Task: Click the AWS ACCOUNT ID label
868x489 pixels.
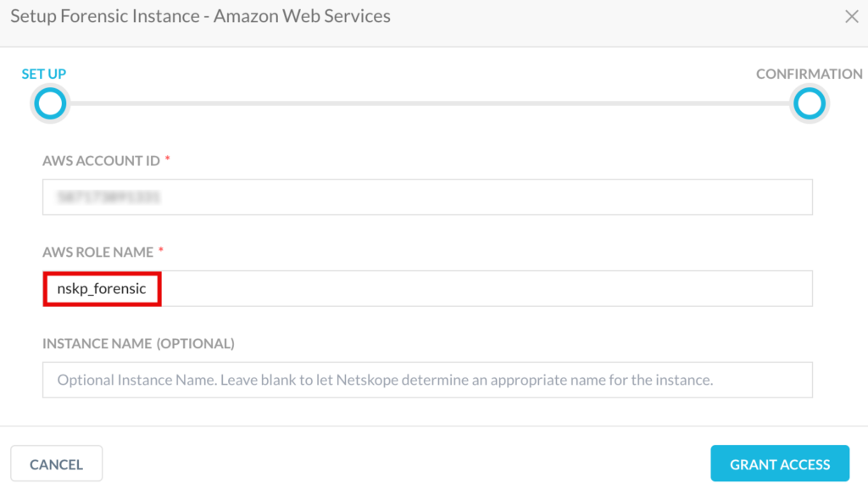Action: (x=102, y=160)
